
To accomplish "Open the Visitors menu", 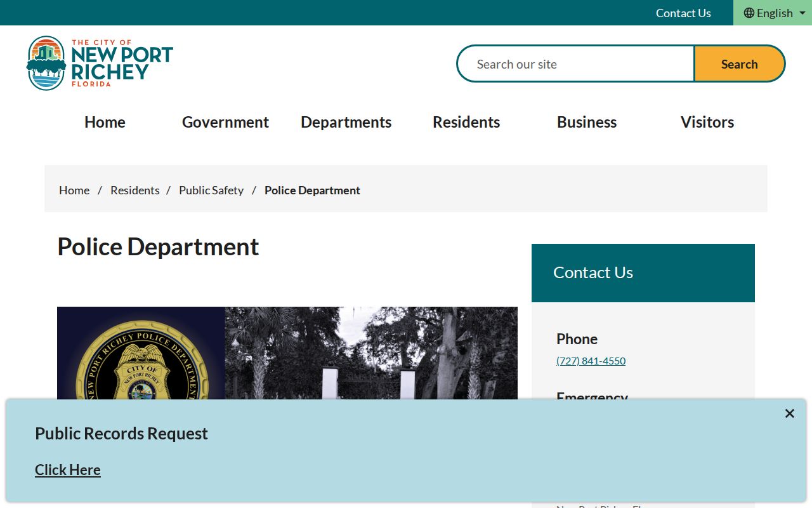I will coord(707,122).
